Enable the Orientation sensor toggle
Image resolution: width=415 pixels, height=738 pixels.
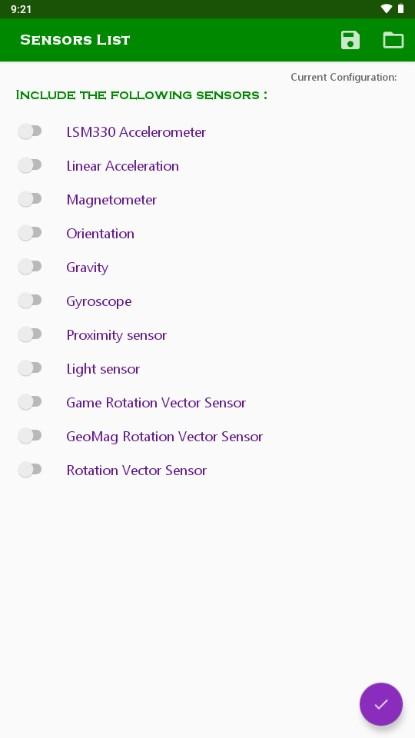click(30, 233)
